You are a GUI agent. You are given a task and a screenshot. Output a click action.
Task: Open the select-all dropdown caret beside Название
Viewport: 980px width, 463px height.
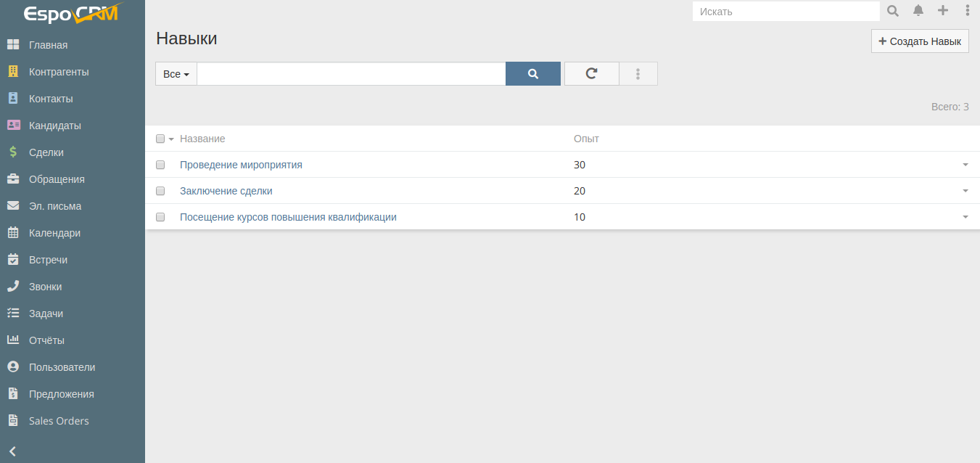(x=171, y=139)
